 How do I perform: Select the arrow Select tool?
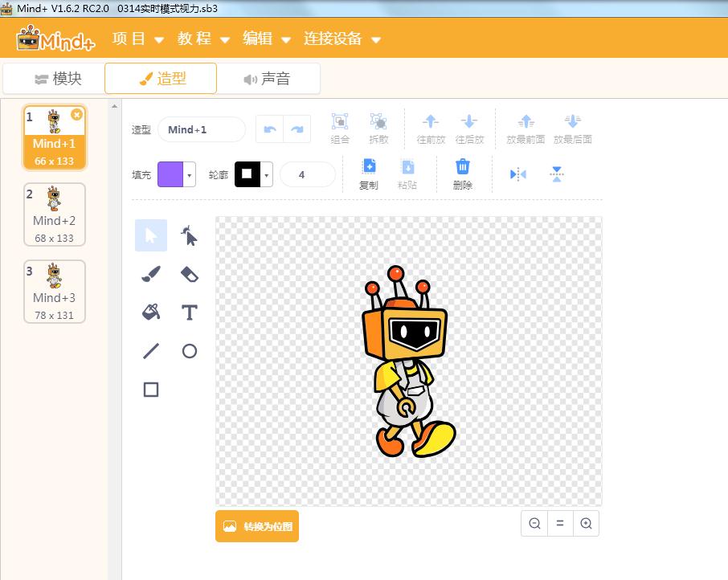pos(151,235)
